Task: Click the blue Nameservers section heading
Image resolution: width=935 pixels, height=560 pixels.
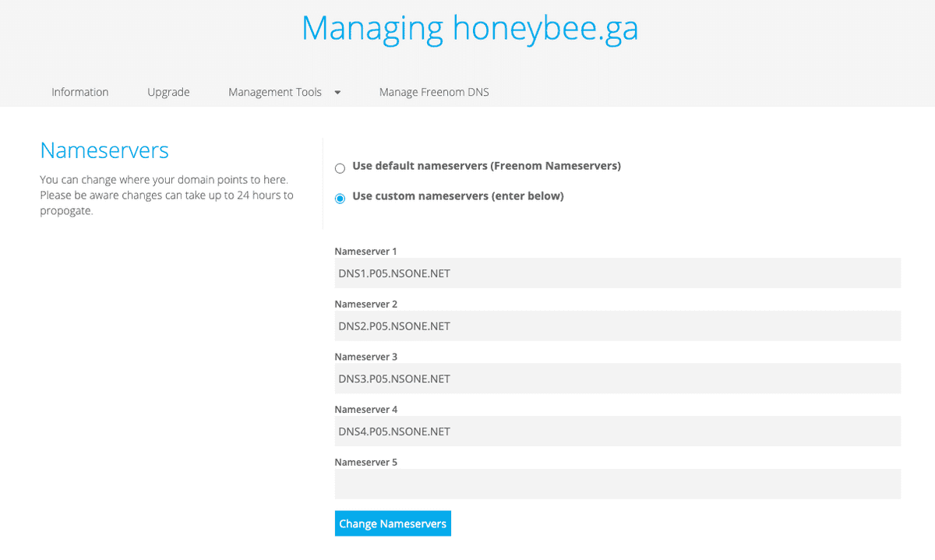Action: (x=104, y=150)
